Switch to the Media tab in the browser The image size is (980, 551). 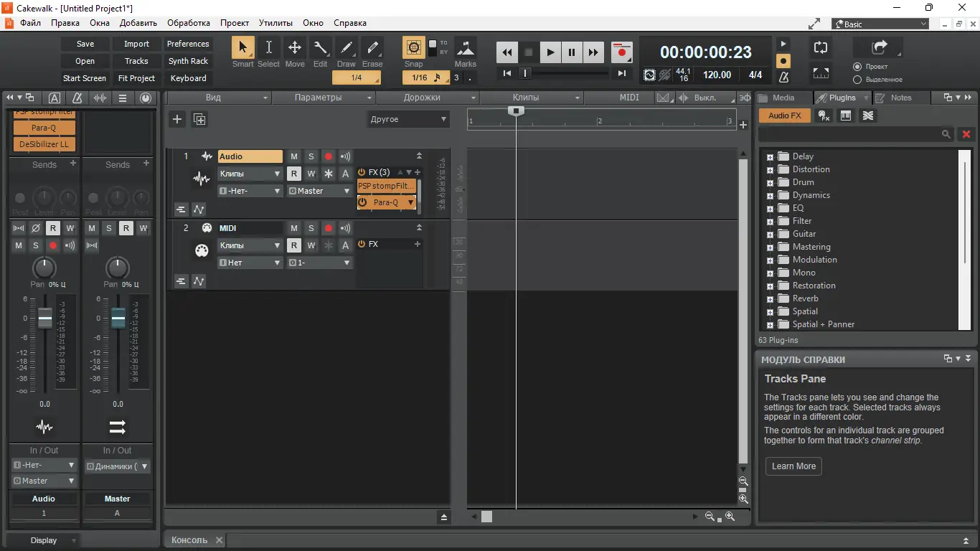(x=783, y=98)
